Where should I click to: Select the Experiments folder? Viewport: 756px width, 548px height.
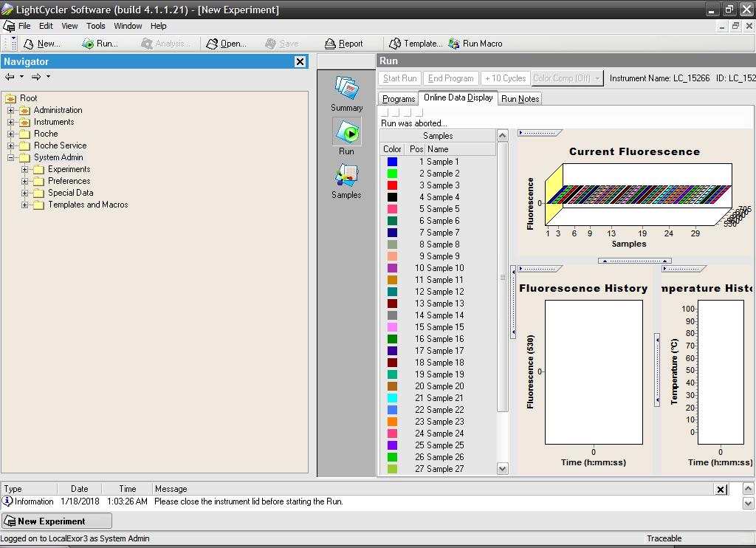[x=69, y=169]
